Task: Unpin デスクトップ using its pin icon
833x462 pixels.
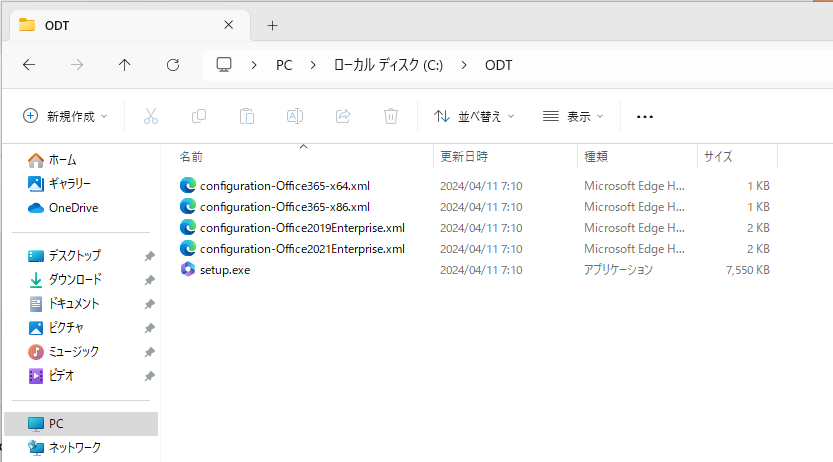Action: (x=149, y=256)
